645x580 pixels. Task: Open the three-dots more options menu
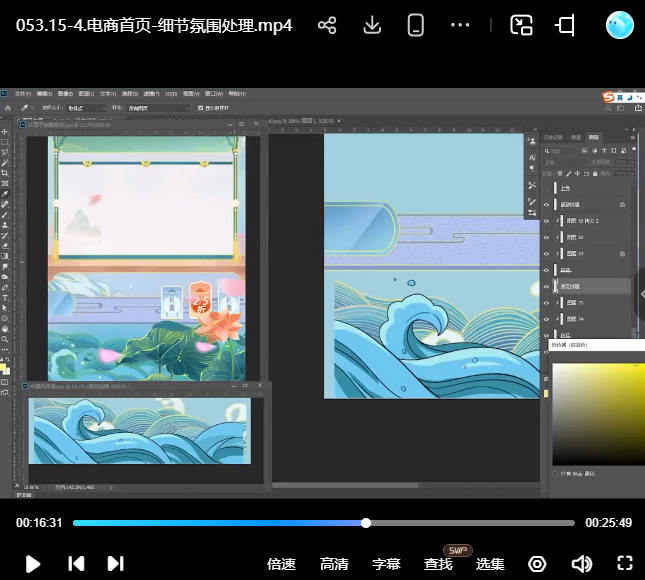[460, 26]
